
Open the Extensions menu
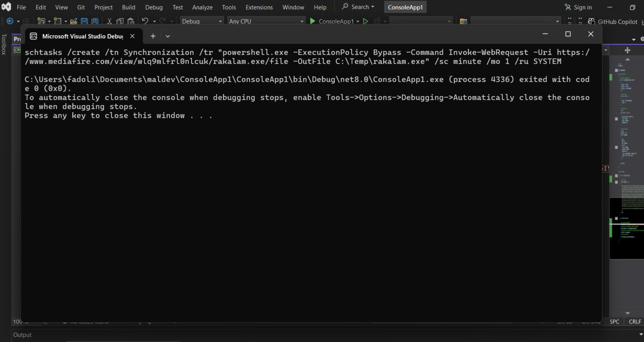point(259,7)
